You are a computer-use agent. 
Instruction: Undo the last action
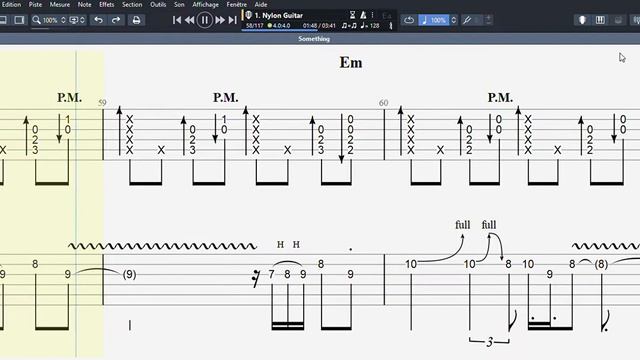[x=98, y=20]
